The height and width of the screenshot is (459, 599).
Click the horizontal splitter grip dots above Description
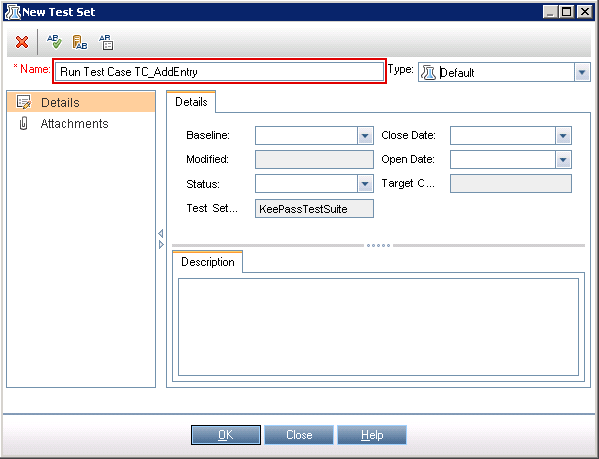click(378, 245)
